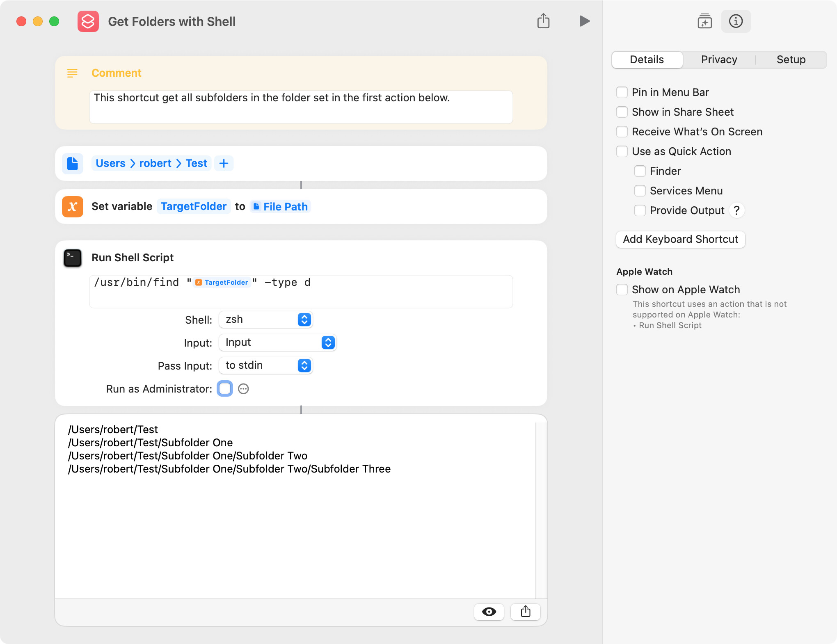This screenshot has width=837, height=644.
Task: Click the shortcut title Get Folders with Shell
Action: [172, 21]
